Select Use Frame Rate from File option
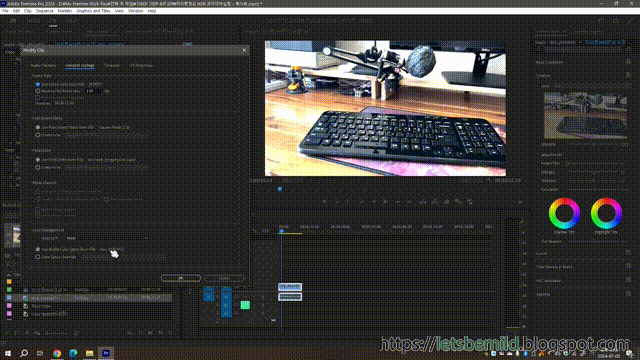 [x=38, y=84]
